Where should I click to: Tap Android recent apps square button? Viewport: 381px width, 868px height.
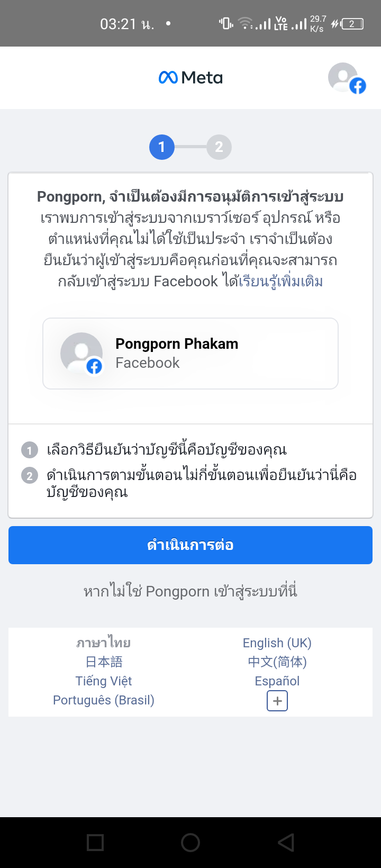(95, 842)
